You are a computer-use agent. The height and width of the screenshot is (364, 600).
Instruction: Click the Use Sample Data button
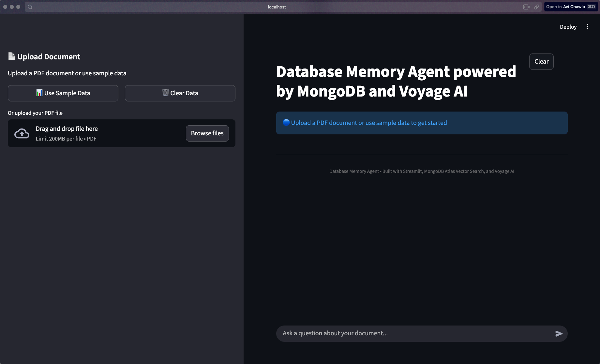[x=63, y=93]
